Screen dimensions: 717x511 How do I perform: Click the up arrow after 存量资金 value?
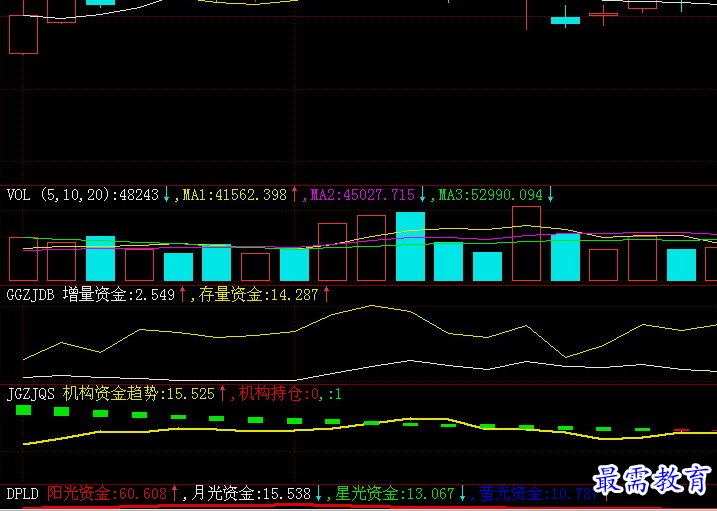tap(326, 294)
